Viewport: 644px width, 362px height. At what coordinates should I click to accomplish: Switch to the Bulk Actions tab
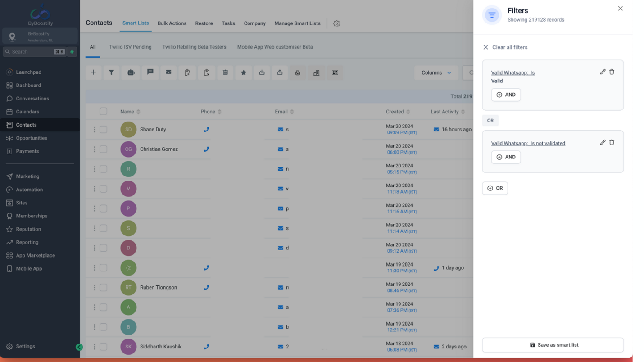(172, 23)
